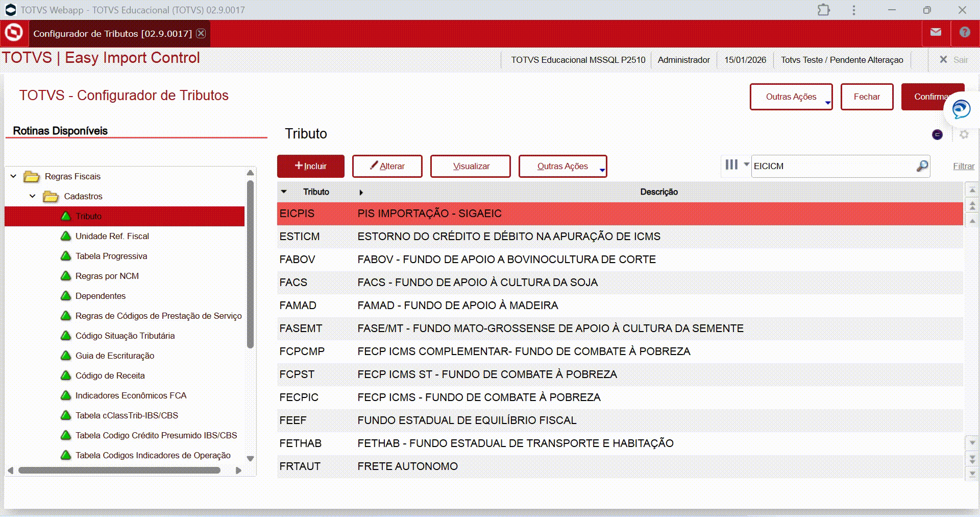Click the green icon beside Unidade Ref. Fiscal
Viewport: 980px width, 517px height.
tap(66, 236)
